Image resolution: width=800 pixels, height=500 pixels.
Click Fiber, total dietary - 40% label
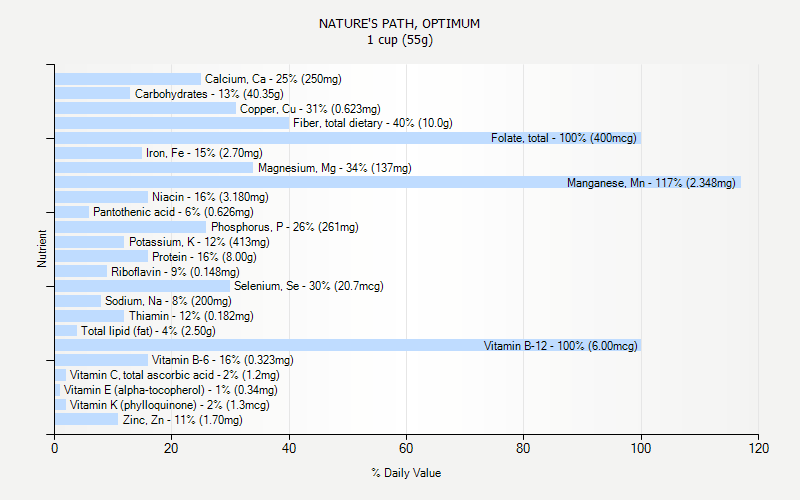[x=372, y=123]
